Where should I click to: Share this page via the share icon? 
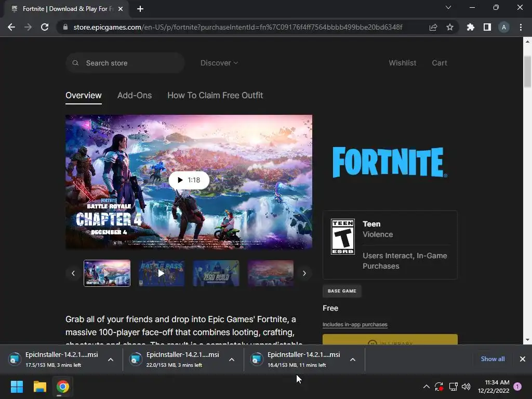pyautogui.click(x=433, y=27)
